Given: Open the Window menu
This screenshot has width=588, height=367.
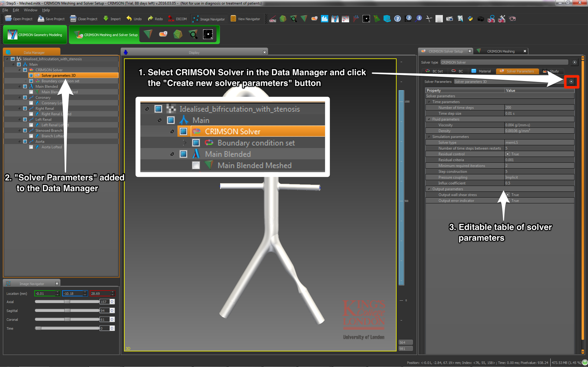Looking at the screenshot, I should tap(30, 10).
